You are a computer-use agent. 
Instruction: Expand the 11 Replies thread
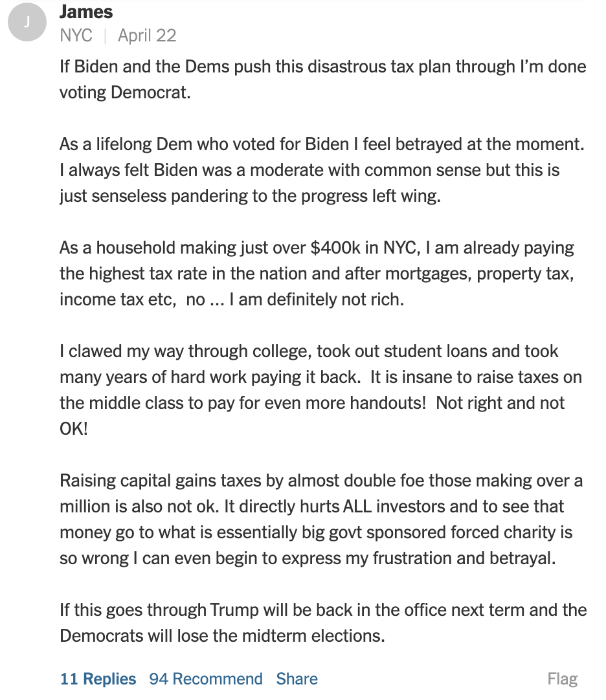tap(98, 679)
